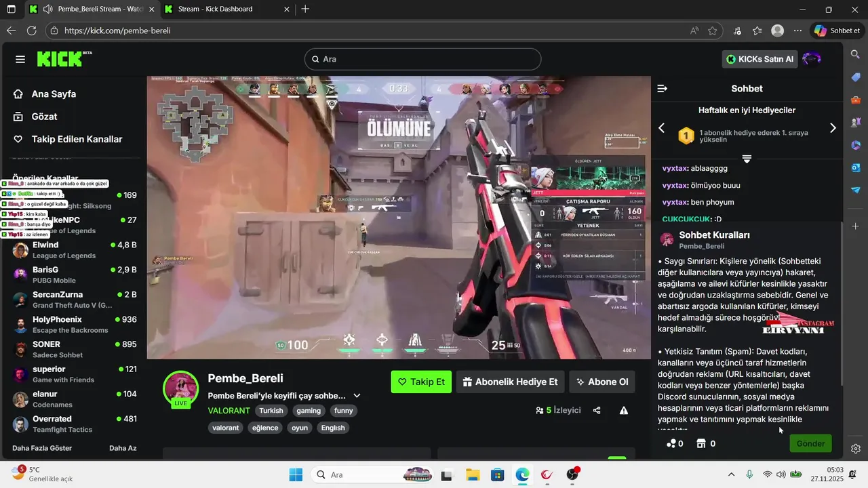Click the VALORANT category link
The height and width of the screenshot is (488, 868).
tap(229, 411)
